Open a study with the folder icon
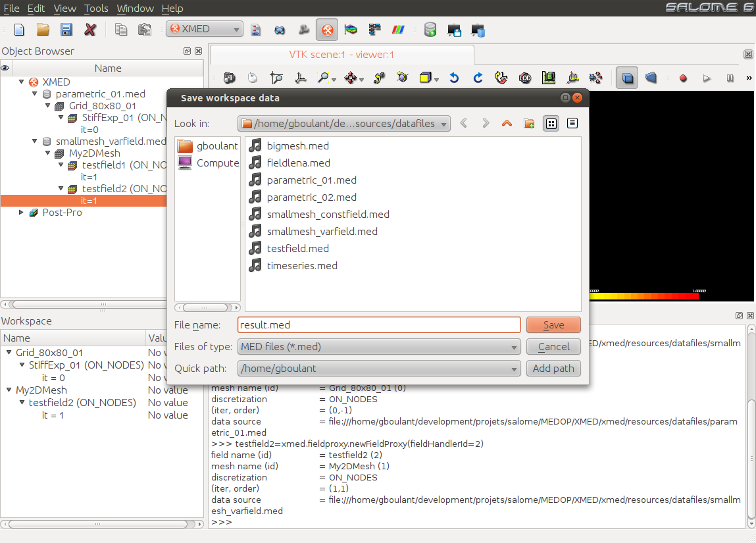 tap(43, 30)
